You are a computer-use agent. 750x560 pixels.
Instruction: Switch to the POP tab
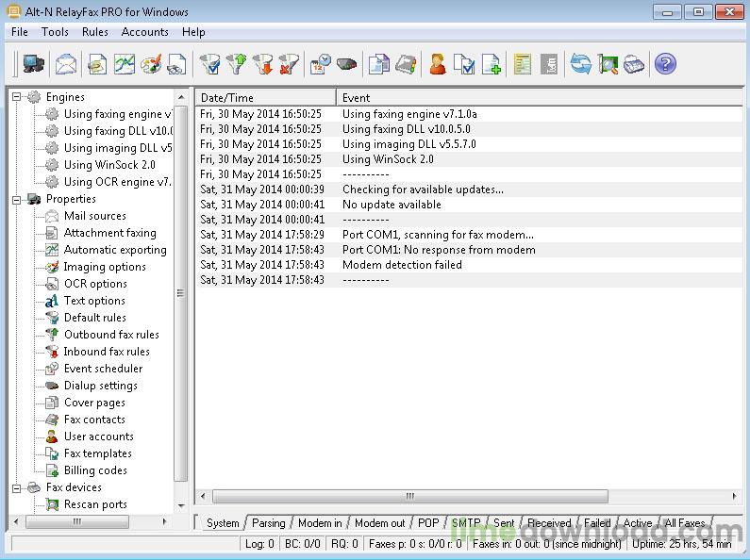coord(428,523)
